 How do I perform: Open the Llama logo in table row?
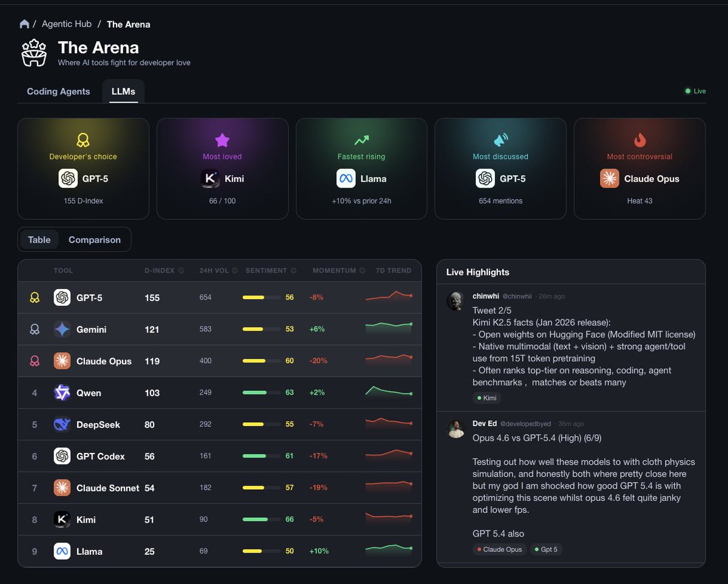(62, 551)
